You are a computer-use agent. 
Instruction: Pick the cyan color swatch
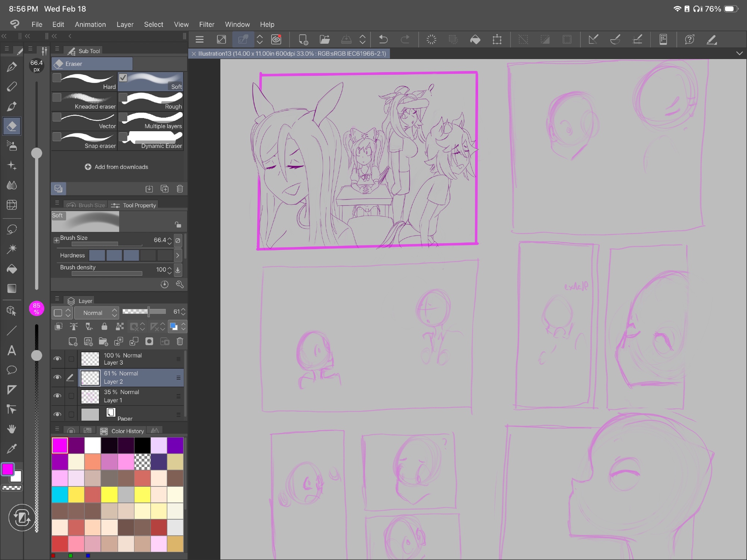pos(60,494)
